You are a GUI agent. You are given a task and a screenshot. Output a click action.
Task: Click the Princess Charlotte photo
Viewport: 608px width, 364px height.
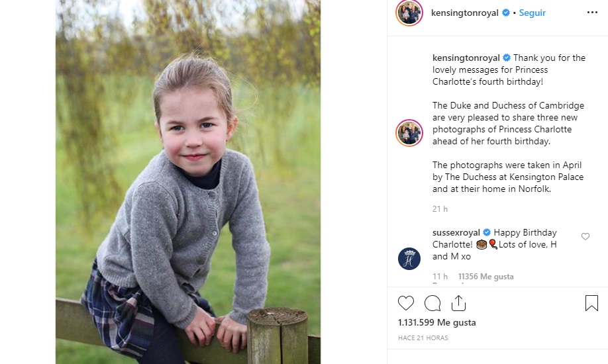pos(187,181)
